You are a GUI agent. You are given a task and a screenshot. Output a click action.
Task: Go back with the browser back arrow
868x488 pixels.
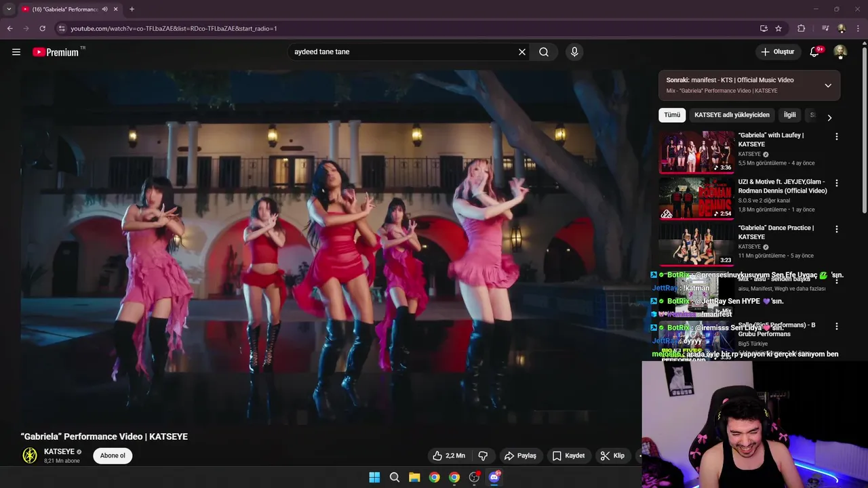(9, 28)
